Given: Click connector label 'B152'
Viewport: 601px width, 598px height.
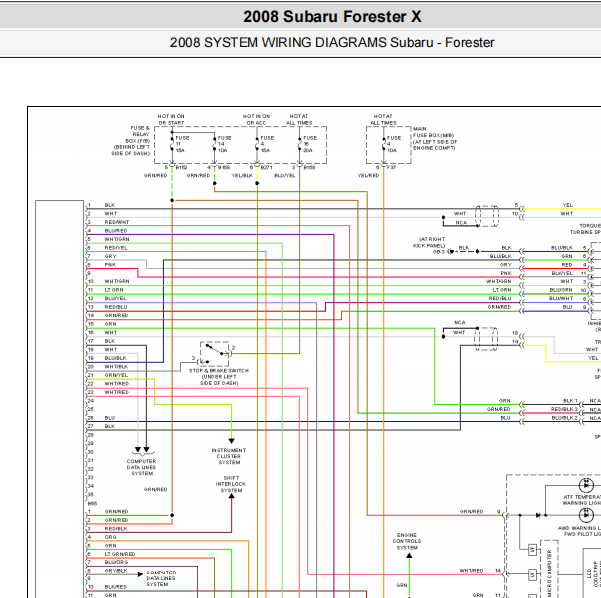Looking at the screenshot, I should tap(181, 168).
